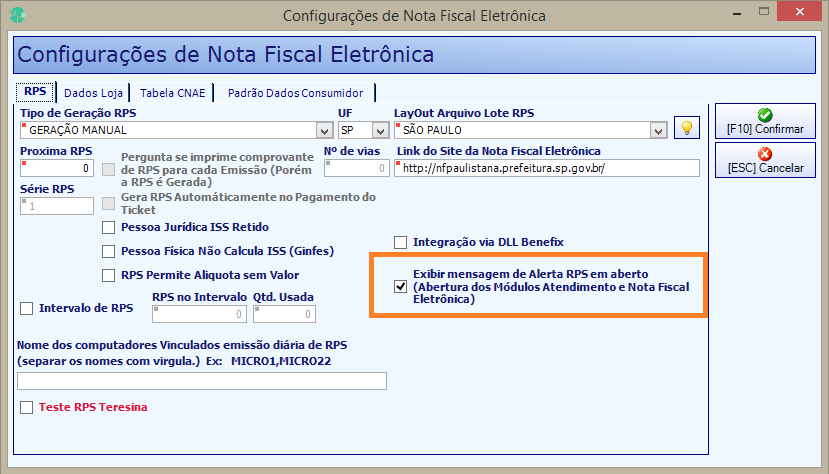
Task: Maximize the configuration window
Action: tap(763, 12)
